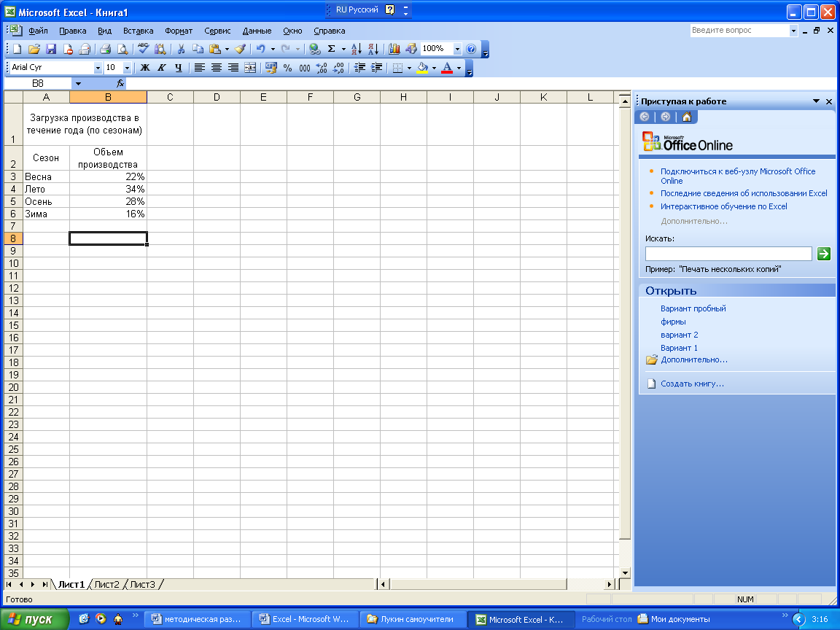Expand the zoom 100% dropdown
The width and height of the screenshot is (840, 630).
(457, 50)
